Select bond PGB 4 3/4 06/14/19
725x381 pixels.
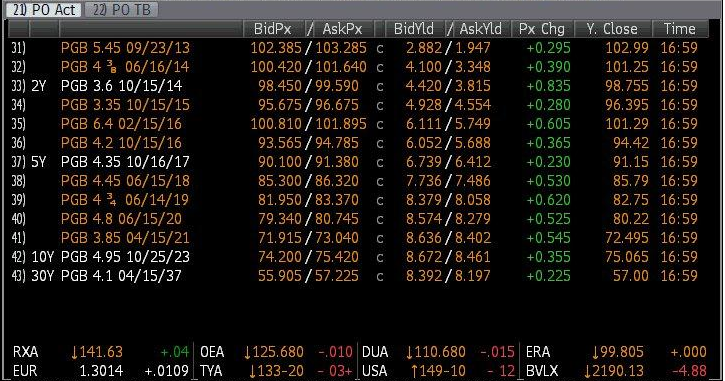point(125,199)
